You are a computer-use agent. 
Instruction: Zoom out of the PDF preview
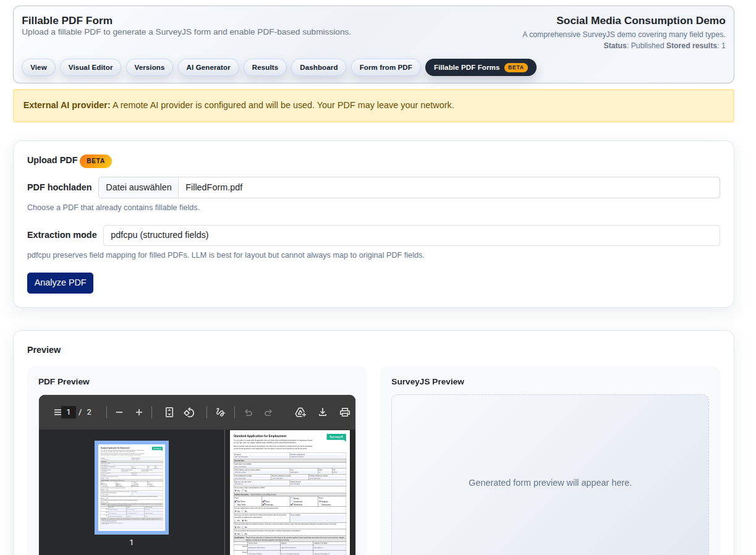point(119,412)
